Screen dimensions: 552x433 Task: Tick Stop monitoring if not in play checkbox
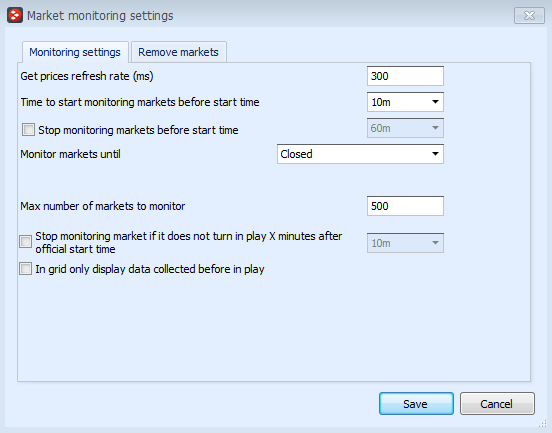coord(25,242)
